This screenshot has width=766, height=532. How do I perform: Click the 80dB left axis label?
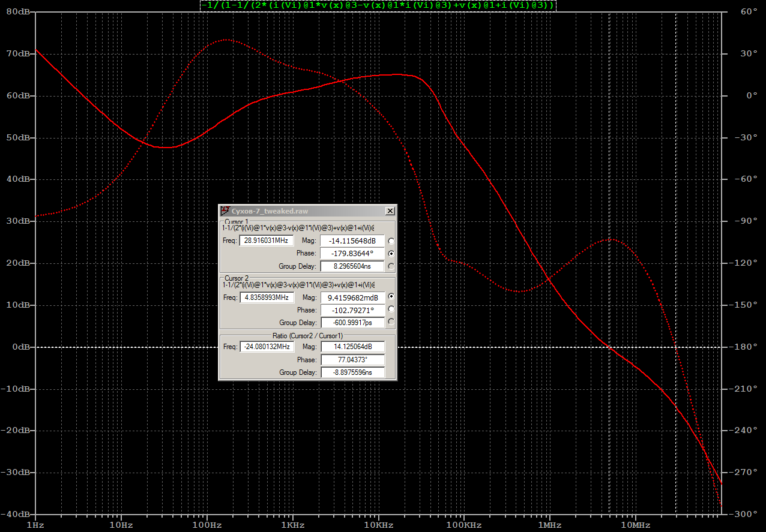[x=19, y=11]
